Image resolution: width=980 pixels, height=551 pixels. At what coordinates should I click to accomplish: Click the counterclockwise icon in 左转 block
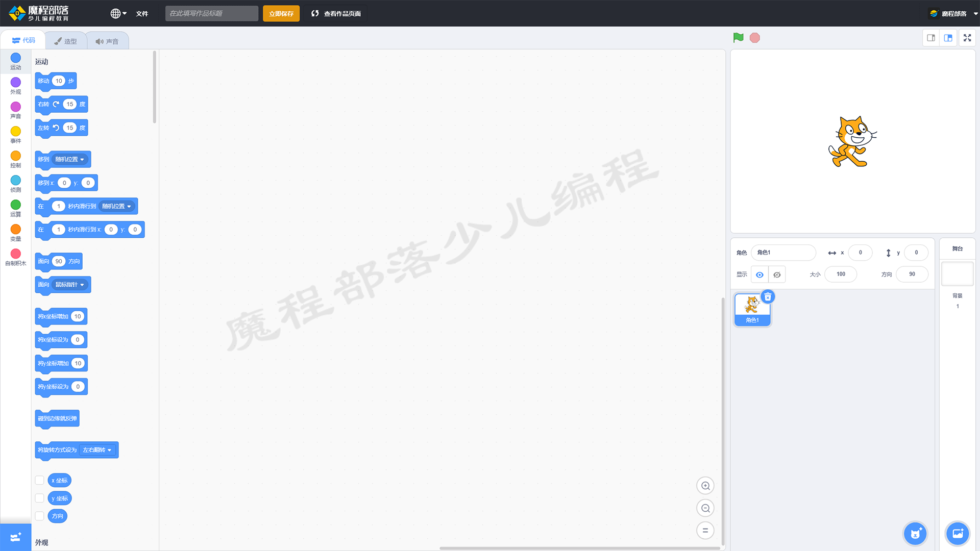(56, 128)
